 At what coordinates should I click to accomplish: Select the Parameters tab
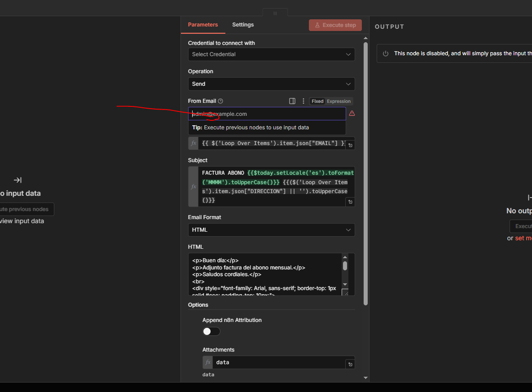pos(203,25)
